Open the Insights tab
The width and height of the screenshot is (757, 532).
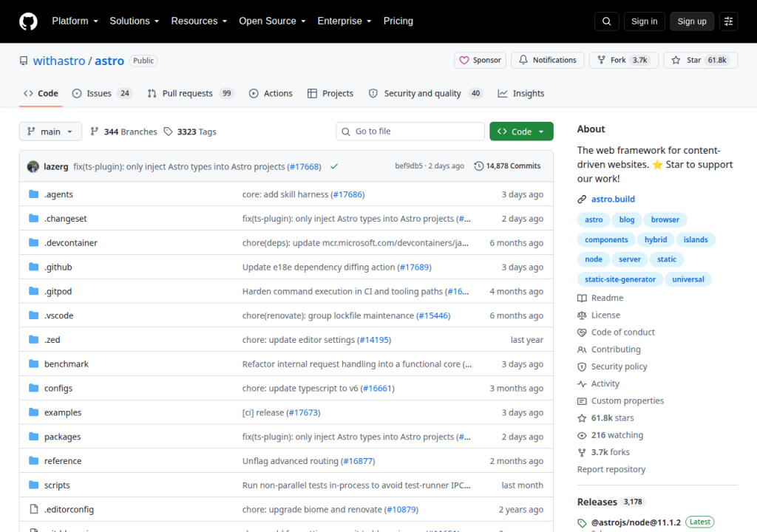(x=521, y=93)
